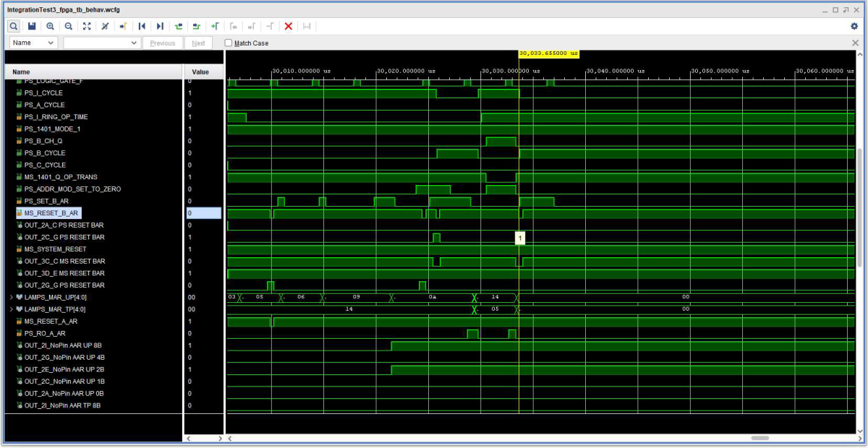The height and width of the screenshot is (448, 868).
Task: Click the Next search button
Action: (x=198, y=43)
